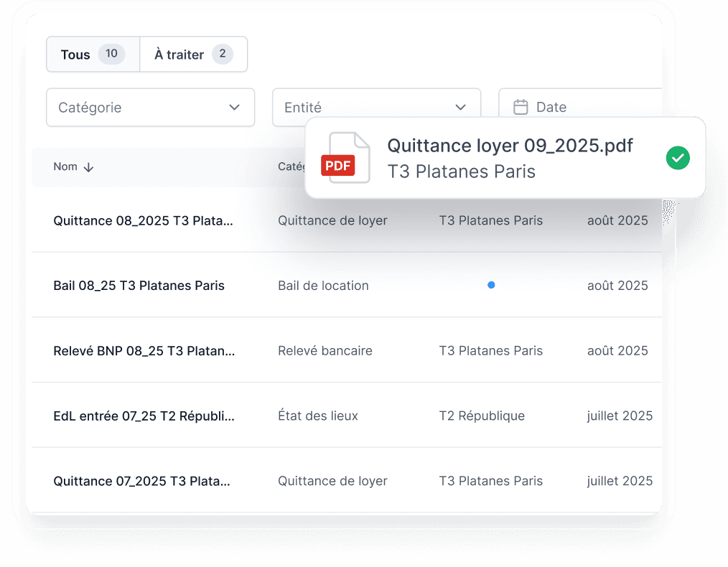The width and height of the screenshot is (728, 567).
Task: Sort by the Nom column header
Action: [65, 167]
